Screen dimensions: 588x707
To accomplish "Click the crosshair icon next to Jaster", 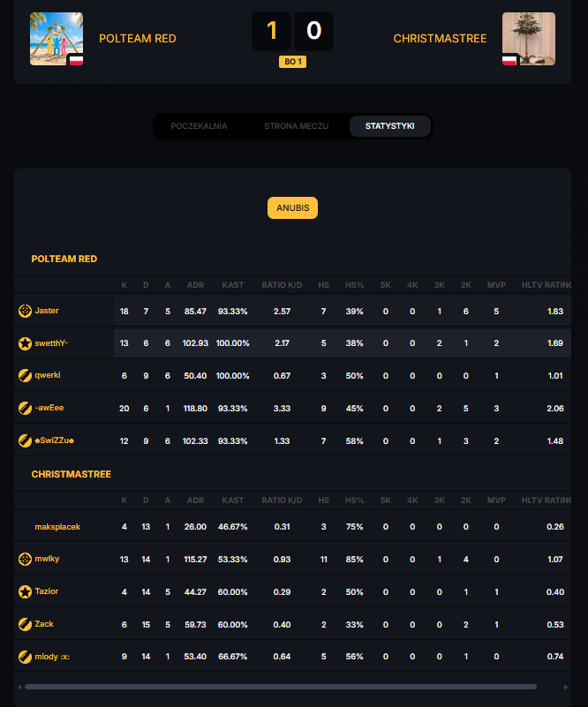I will [x=25, y=311].
